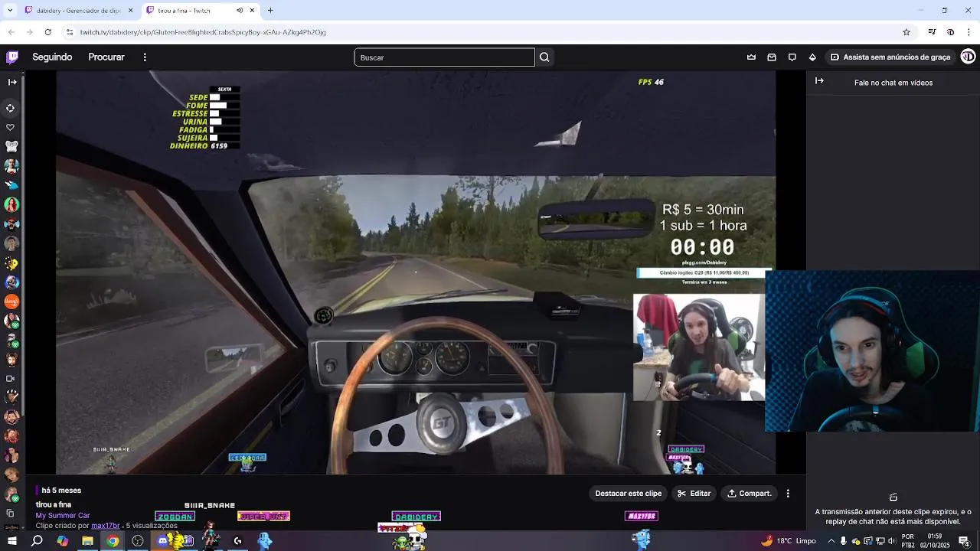The image size is (980, 551).
Task: Open Chrome from the taskbar
Action: click(113, 541)
